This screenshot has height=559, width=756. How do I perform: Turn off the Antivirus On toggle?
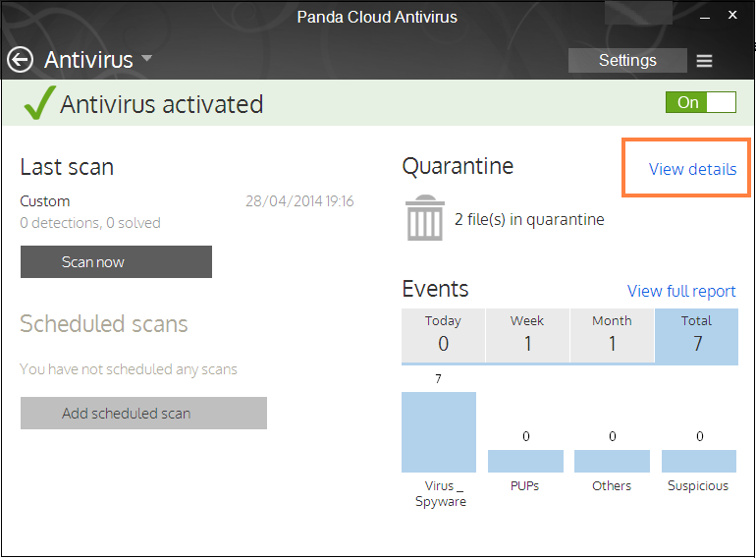point(701,102)
